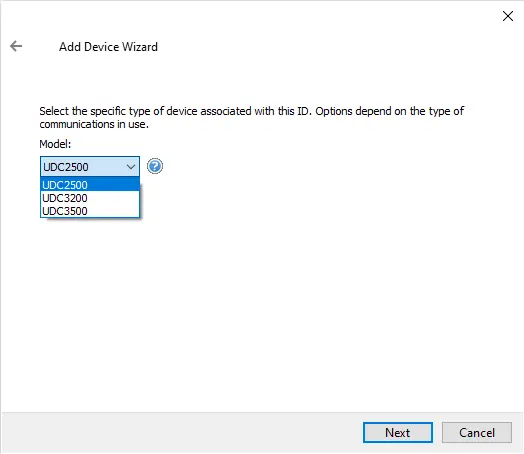
Task: Click the Model combo box showing UDC2500
Action: click(x=90, y=166)
